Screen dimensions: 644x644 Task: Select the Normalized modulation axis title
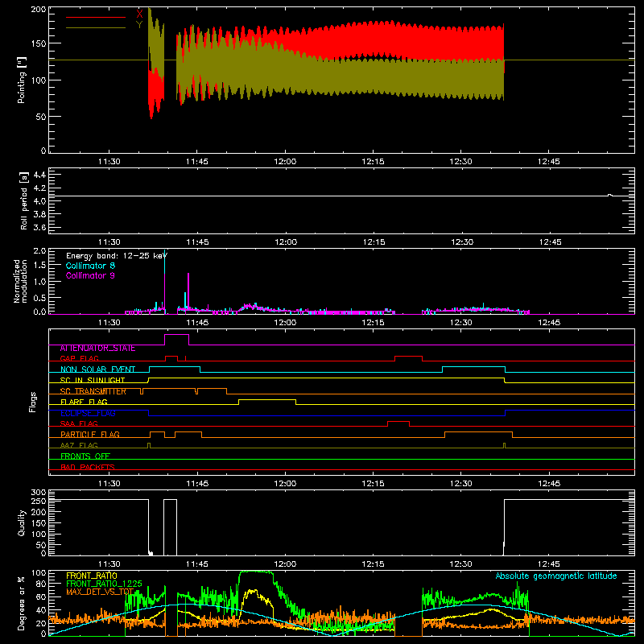21,281
